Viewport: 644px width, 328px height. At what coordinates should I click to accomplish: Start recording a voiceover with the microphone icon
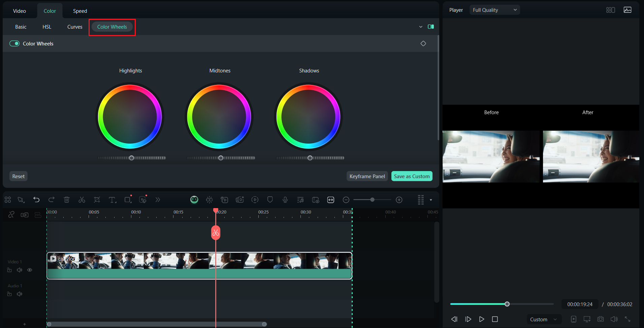pyautogui.click(x=285, y=199)
